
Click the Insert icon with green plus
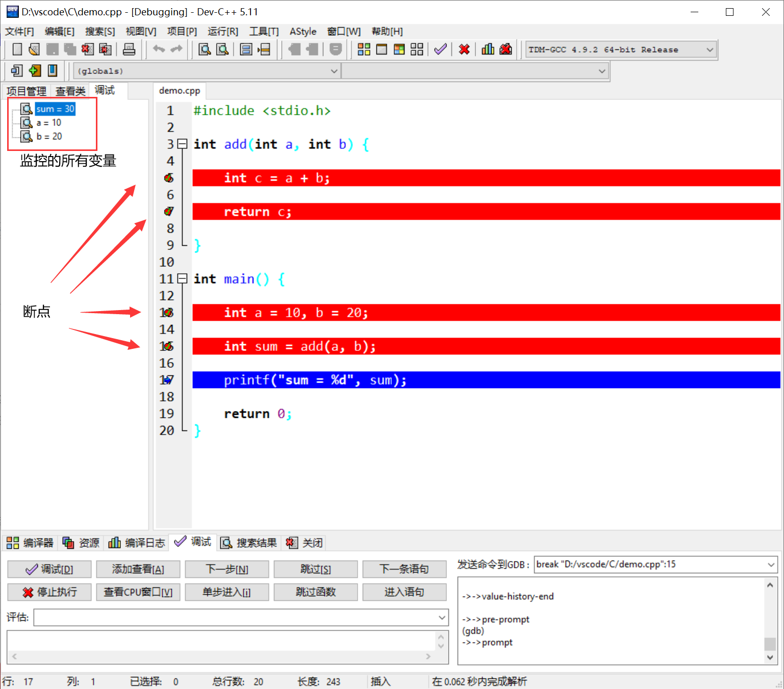(35, 70)
